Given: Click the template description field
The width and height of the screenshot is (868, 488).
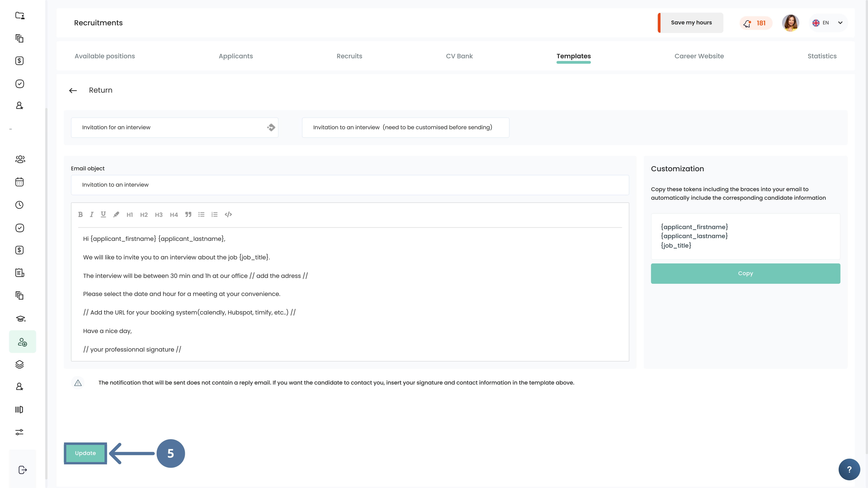Looking at the screenshot, I should point(405,128).
